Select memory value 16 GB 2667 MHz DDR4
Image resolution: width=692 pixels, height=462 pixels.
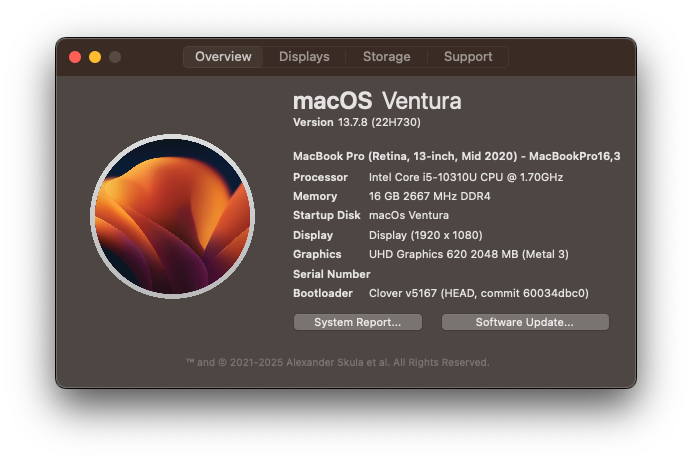[429, 196]
